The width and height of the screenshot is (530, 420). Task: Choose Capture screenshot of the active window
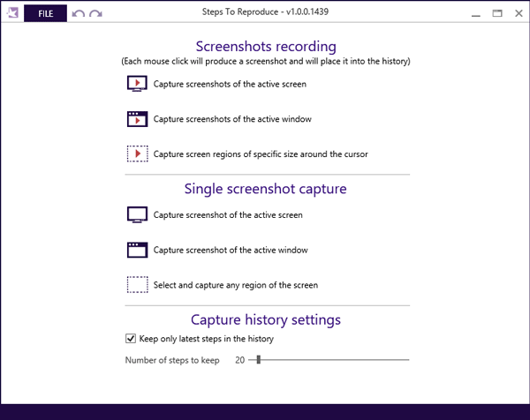(x=231, y=250)
